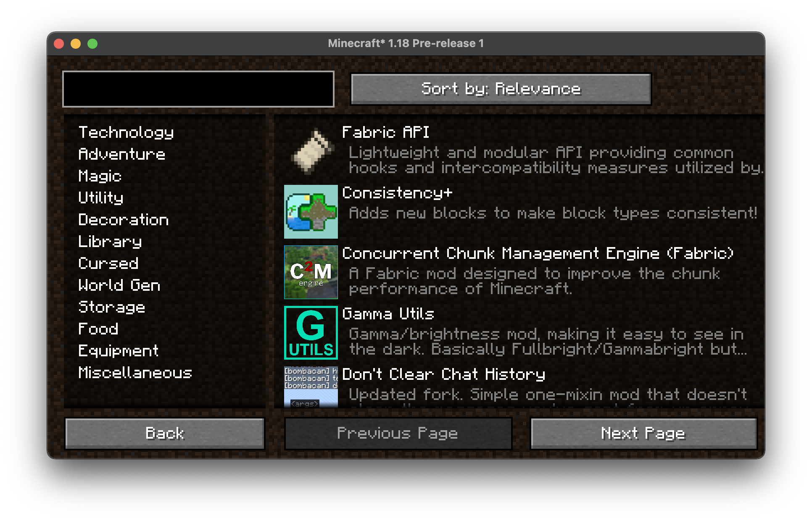Filter by the Cursed category
Screen dimensions: 812x521
(108, 263)
